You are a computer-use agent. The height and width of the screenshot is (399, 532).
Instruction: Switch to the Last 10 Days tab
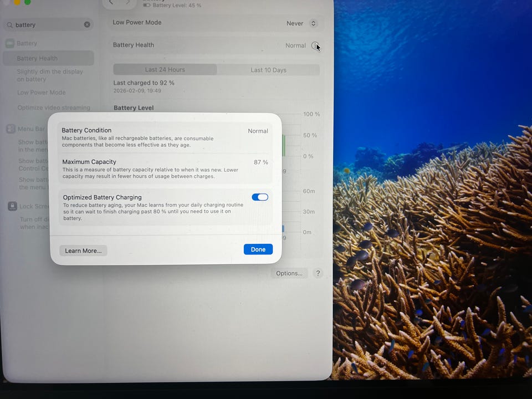(268, 70)
